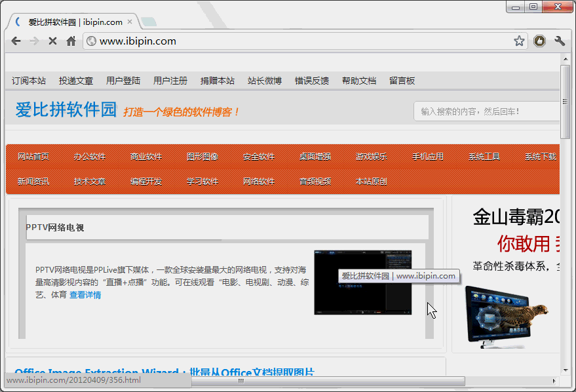The width and height of the screenshot is (576, 392).
Task: Open 编程开发 category
Action: pyautogui.click(x=146, y=181)
